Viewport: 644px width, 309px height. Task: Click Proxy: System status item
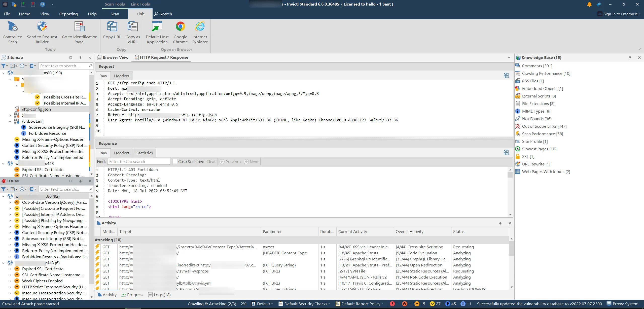point(623,304)
